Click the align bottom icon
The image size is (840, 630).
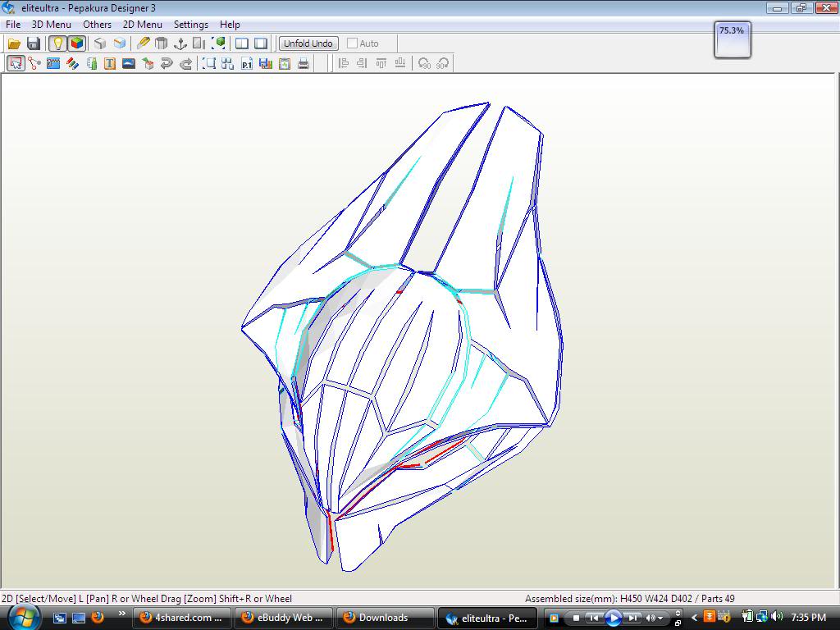click(x=400, y=64)
